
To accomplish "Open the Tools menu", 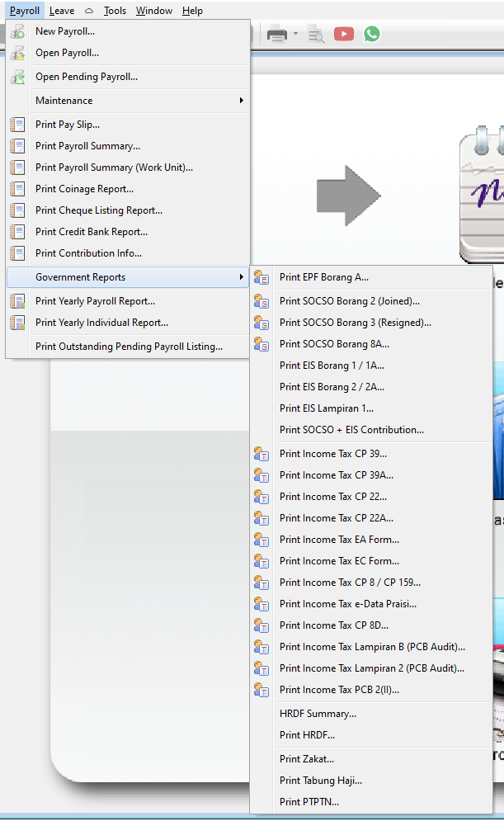I will [x=115, y=11].
